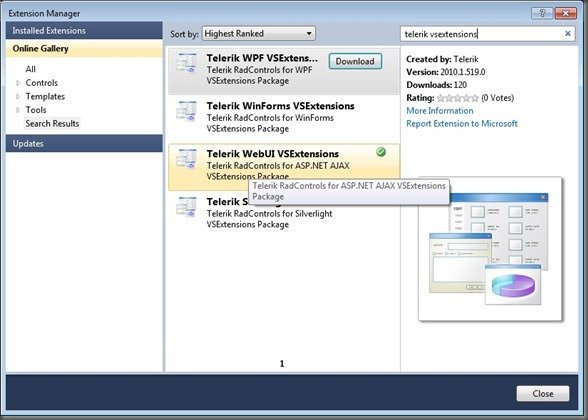Select All in the gallery tree
The width and height of the screenshot is (588, 420).
[x=31, y=69]
